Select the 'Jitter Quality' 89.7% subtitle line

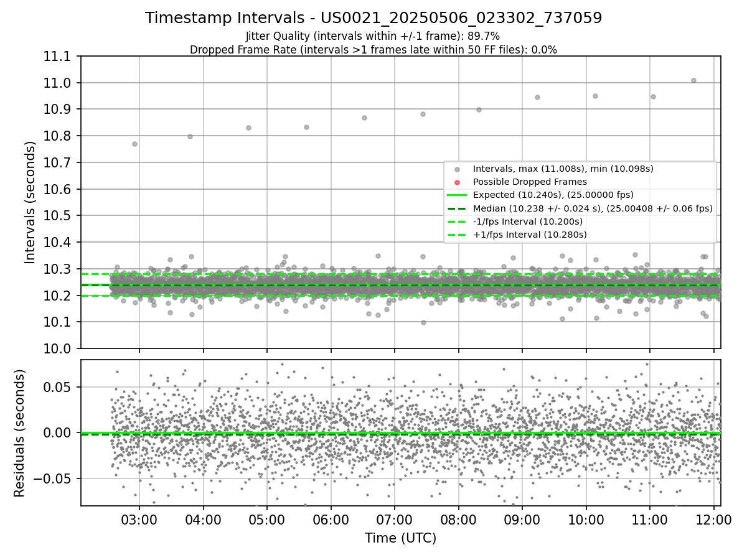tap(373, 37)
